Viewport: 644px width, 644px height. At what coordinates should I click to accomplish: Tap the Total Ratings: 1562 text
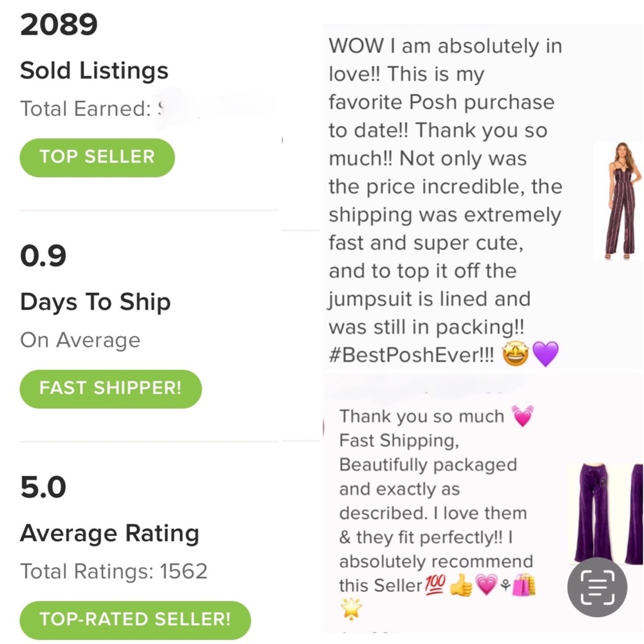pos(114,571)
